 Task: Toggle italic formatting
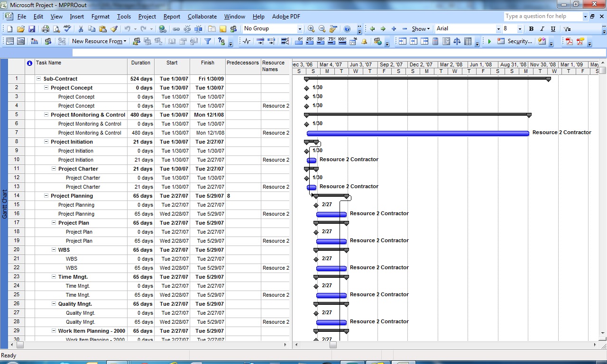click(542, 29)
